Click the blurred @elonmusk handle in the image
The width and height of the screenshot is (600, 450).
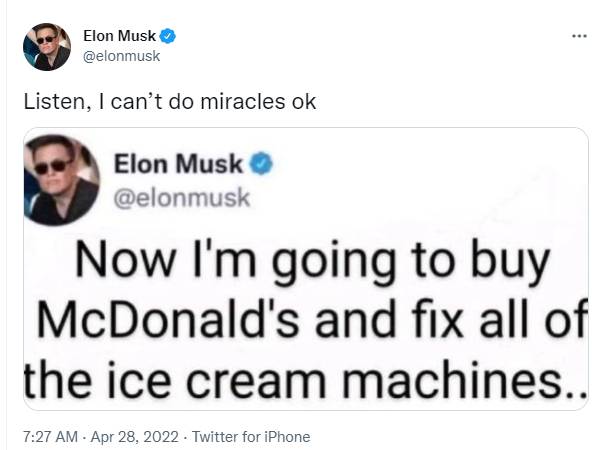coord(182,198)
